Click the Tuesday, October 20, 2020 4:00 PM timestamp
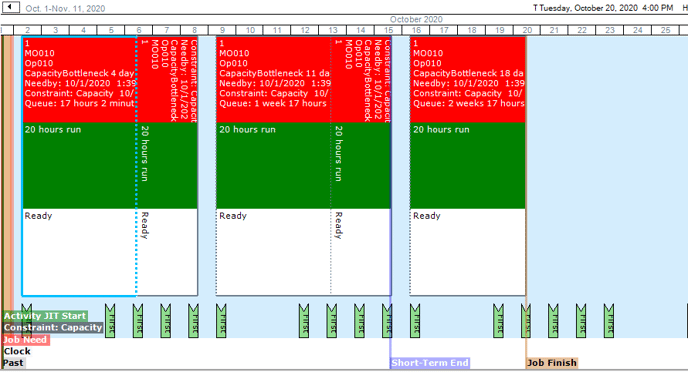The height and width of the screenshot is (372, 688). pyautogui.click(x=606, y=8)
